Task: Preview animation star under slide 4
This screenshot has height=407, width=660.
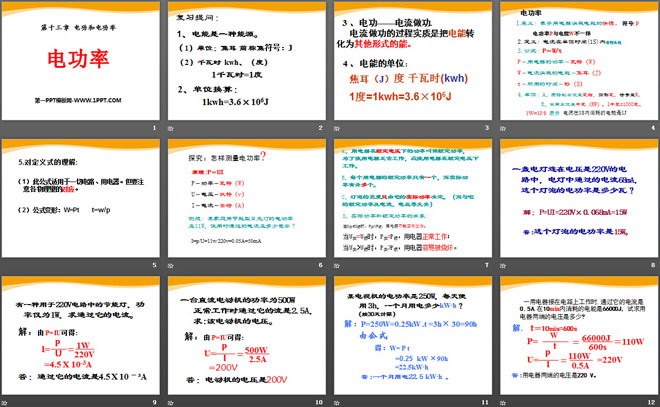Action: [503, 128]
